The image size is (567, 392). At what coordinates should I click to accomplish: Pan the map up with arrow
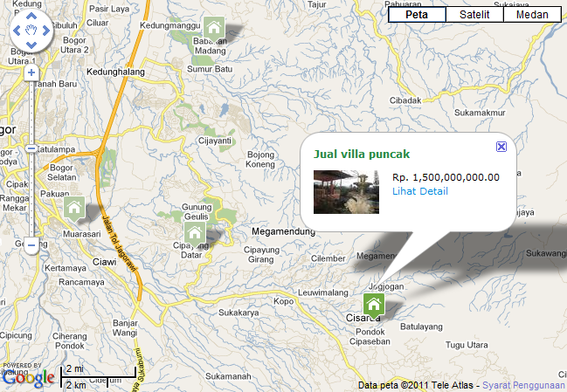tap(31, 17)
